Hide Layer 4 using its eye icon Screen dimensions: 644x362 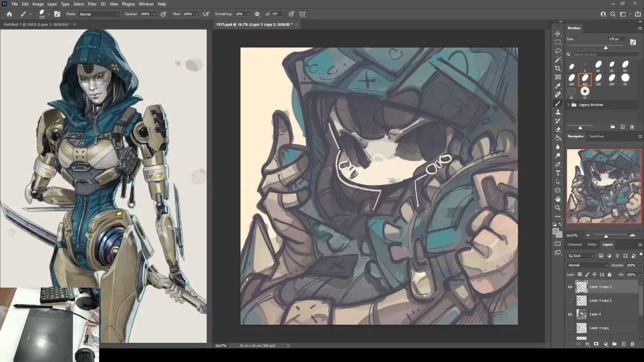[x=570, y=314]
